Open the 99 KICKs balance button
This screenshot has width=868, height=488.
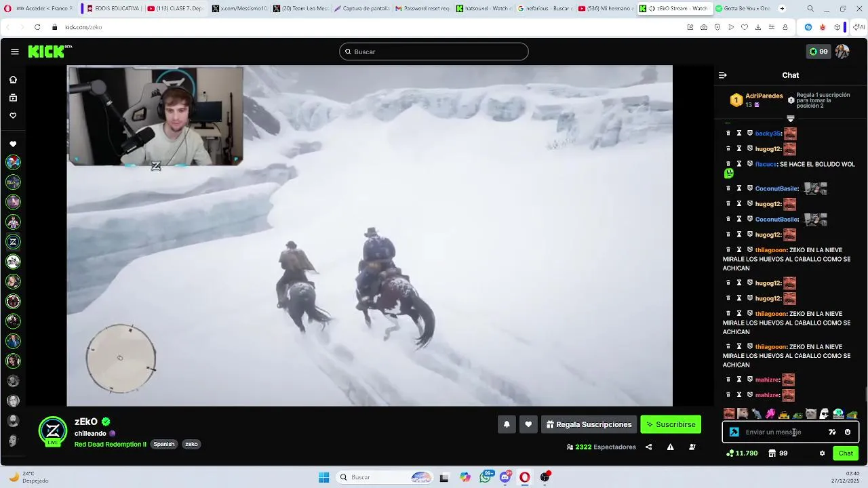pos(818,52)
